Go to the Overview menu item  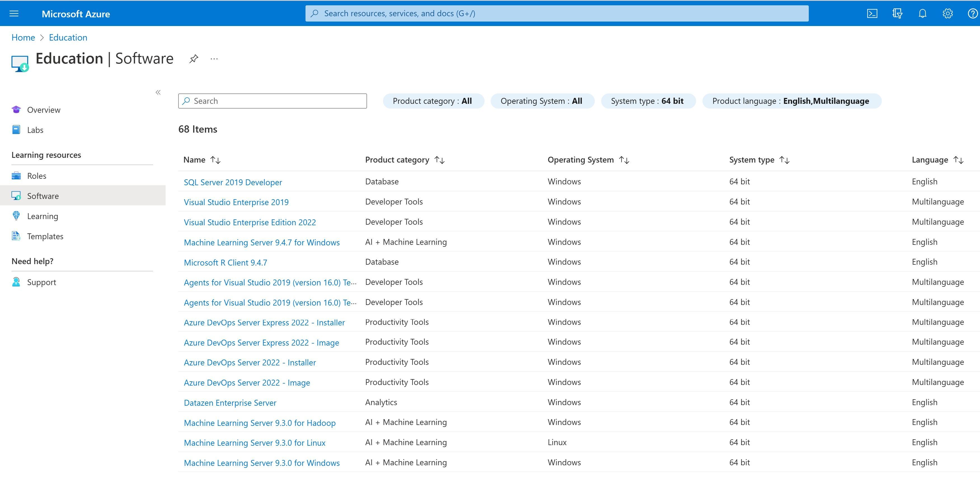tap(43, 110)
